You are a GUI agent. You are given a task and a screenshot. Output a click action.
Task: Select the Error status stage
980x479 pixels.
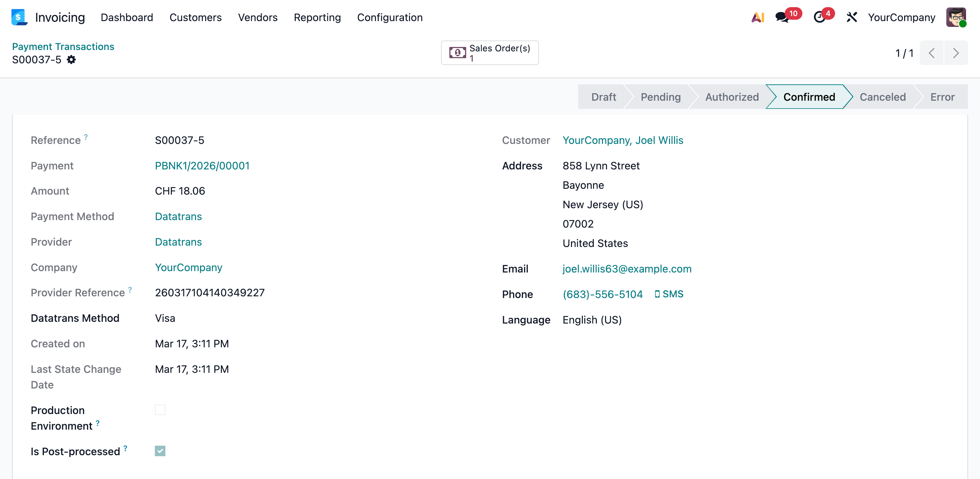coord(942,97)
